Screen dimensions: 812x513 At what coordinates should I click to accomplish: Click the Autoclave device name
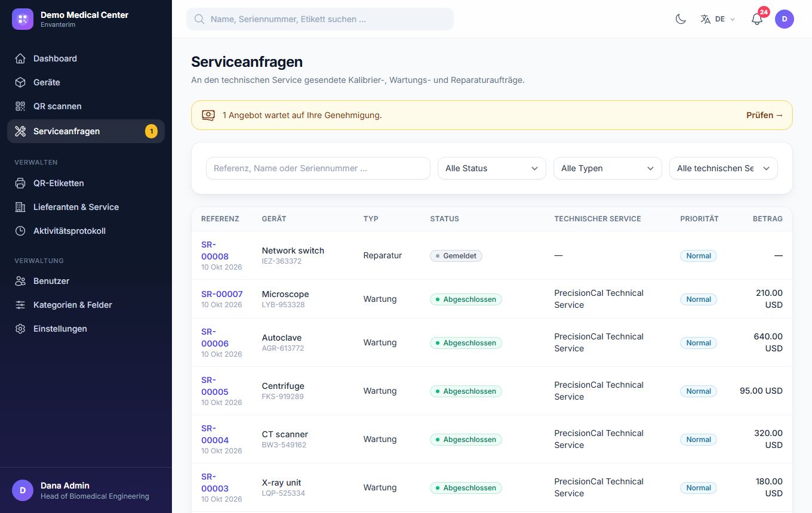[282, 338]
